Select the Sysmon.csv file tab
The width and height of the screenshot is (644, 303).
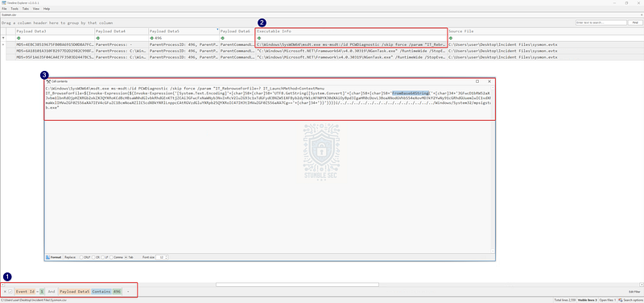tap(8, 15)
